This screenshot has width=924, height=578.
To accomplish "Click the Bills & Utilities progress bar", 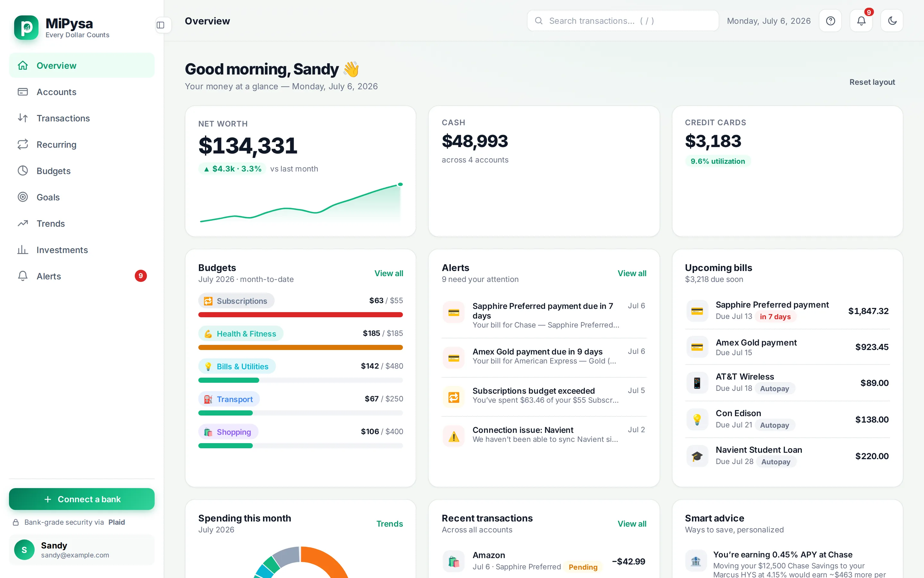I will pos(301,380).
